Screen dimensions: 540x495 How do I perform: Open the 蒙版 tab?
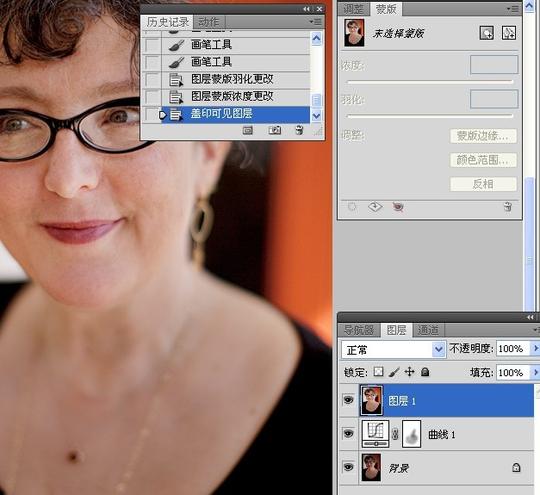point(386,9)
